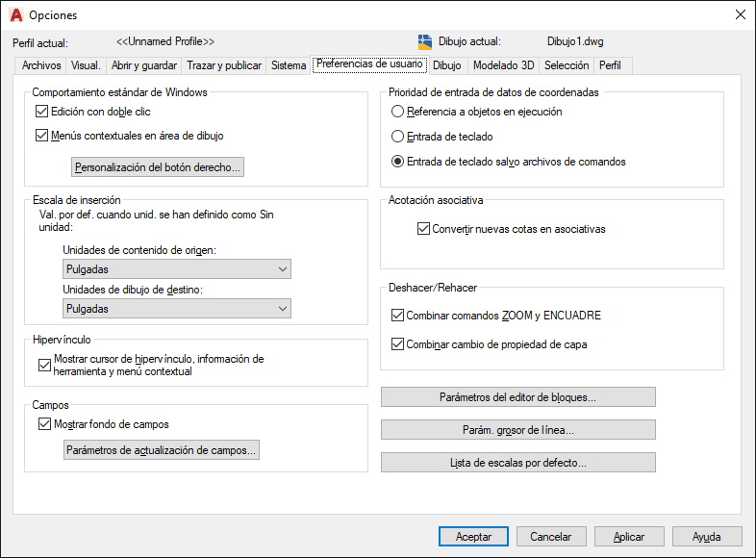This screenshot has height=558, width=756.
Task: Click the AutoCAD logo icon in title bar
Action: pos(15,14)
